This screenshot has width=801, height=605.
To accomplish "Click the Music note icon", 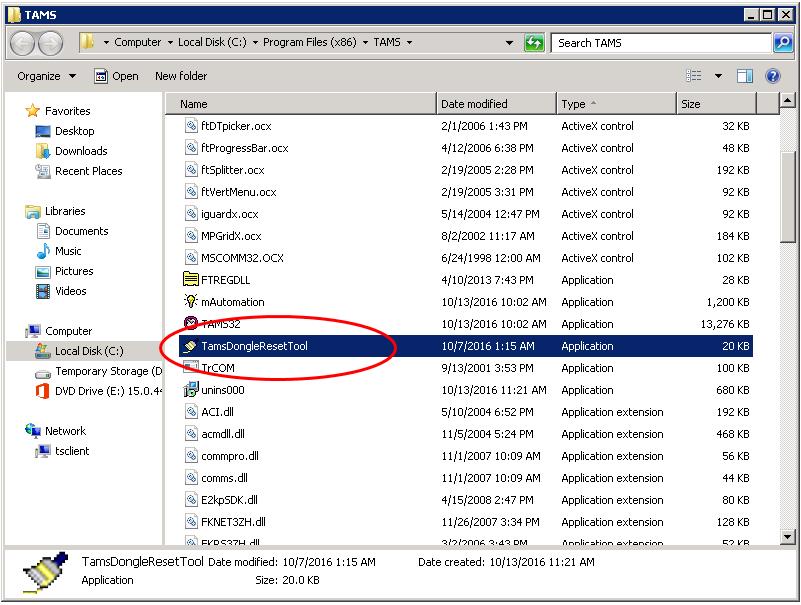I will [x=43, y=251].
